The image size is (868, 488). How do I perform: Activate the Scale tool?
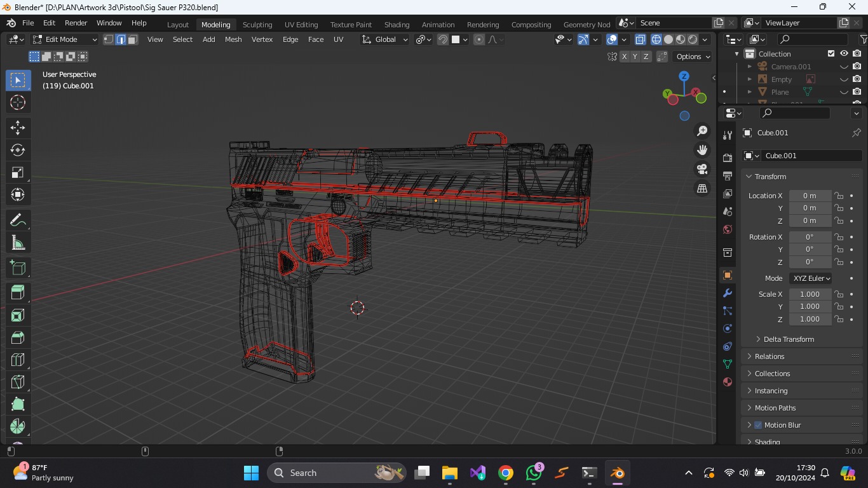(18, 172)
